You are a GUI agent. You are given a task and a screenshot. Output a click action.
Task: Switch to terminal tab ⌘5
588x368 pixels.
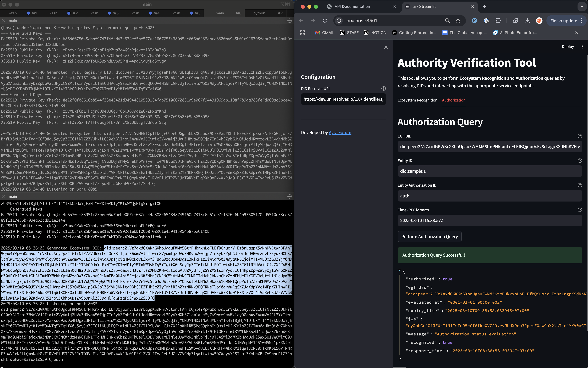tap(184, 13)
